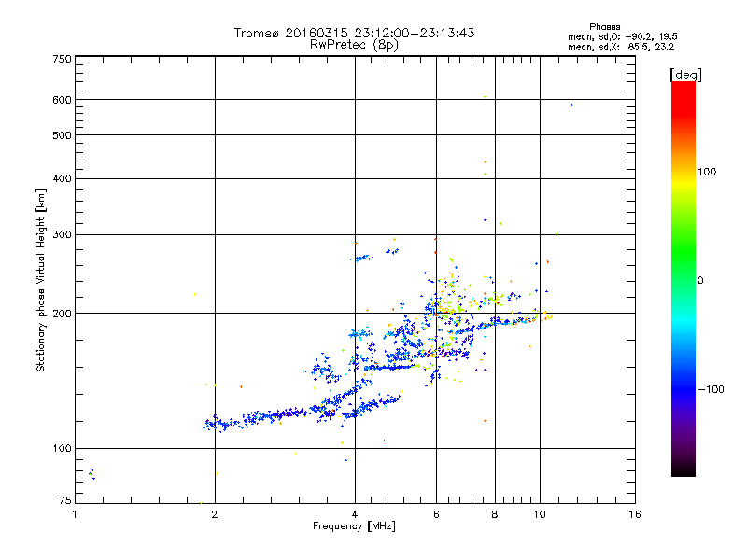This screenshot has width=747, height=560.
Task: Click the y-axis tick label '200'
Action: click(62, 314)
